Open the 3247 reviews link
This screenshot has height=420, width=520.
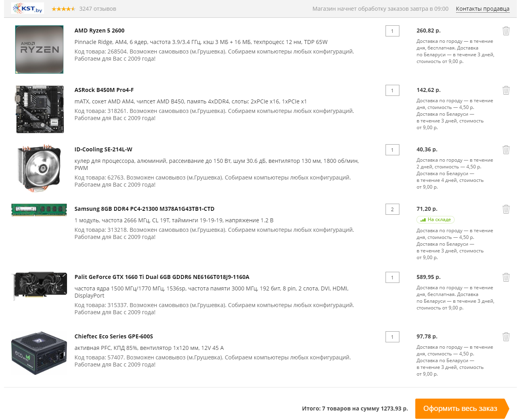click(98, 9)
